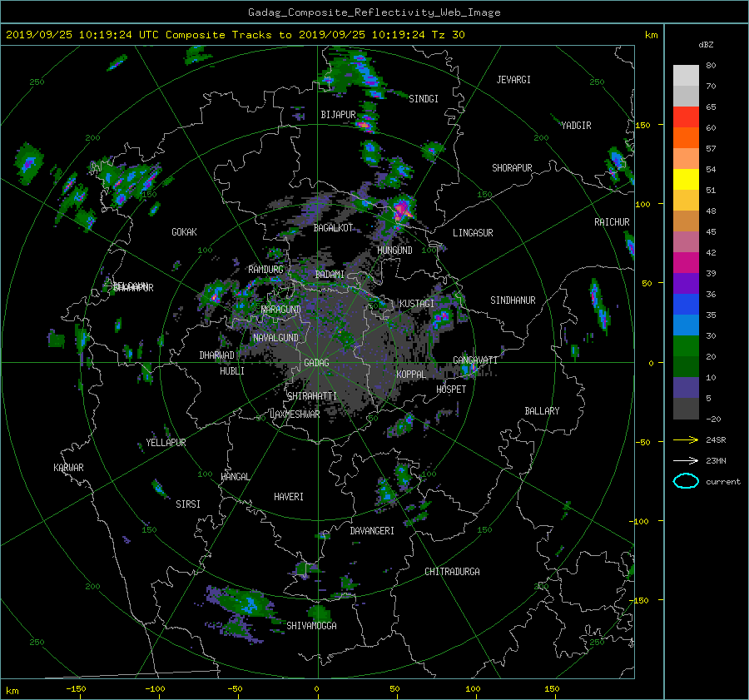Click the storm cell west of Shivamogga
The image size is (749, 700).
[x=248, y=604]
